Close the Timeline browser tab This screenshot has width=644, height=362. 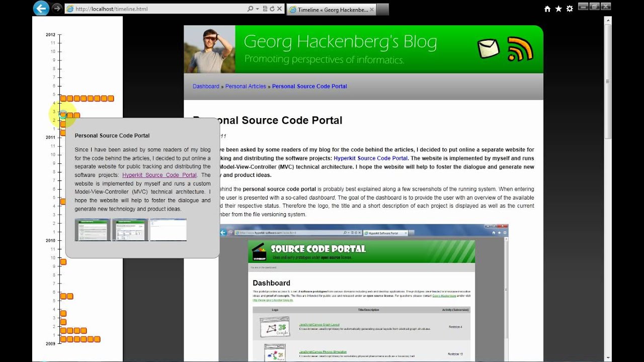pyautogui.click(x=372, y=10)
